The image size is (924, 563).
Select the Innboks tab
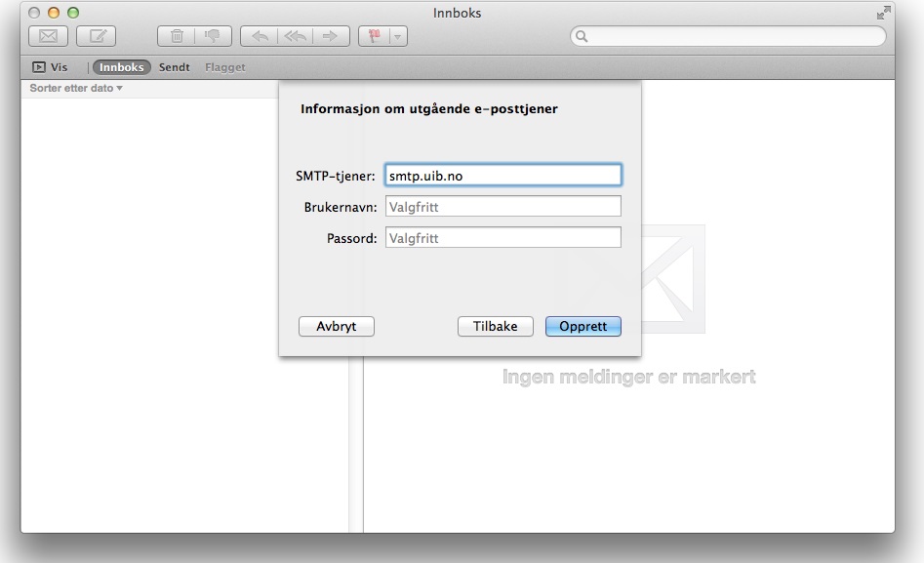[122, 67]
